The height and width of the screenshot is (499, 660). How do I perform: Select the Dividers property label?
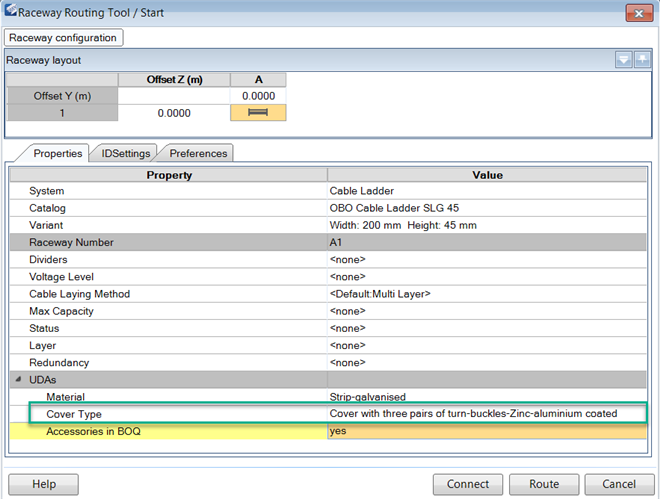[x=48, y=260]
